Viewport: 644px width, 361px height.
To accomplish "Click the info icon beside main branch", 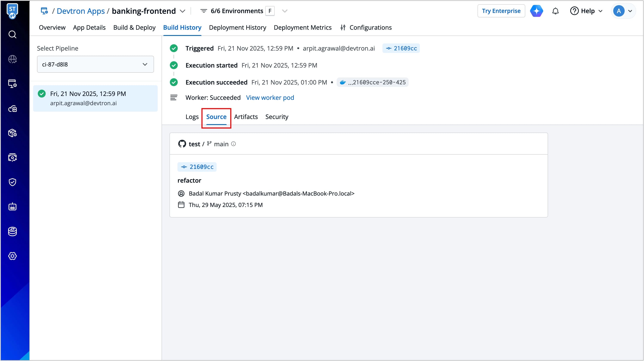I will [x=233, y=144].
